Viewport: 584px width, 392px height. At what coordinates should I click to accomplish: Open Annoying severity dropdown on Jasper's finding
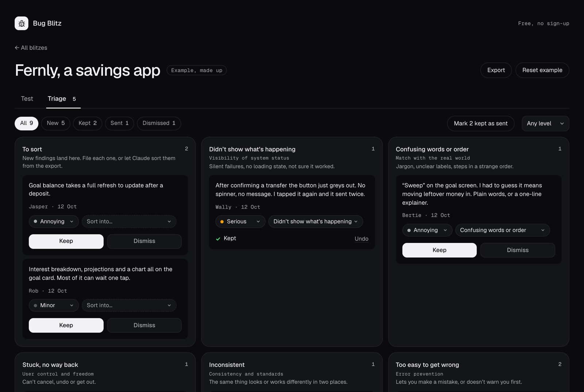(x=54, y=222)
